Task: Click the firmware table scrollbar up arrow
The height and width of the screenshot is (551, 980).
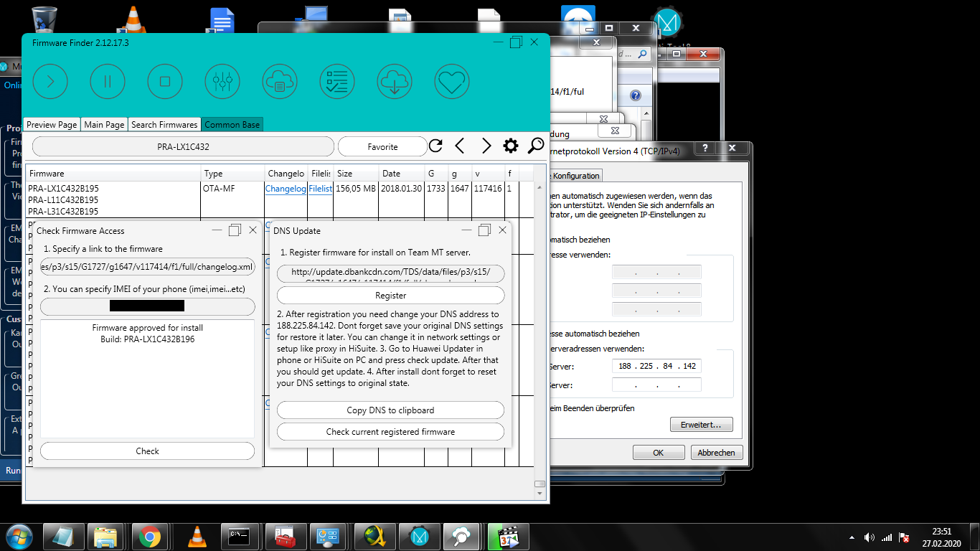Action: click(540, 188)
